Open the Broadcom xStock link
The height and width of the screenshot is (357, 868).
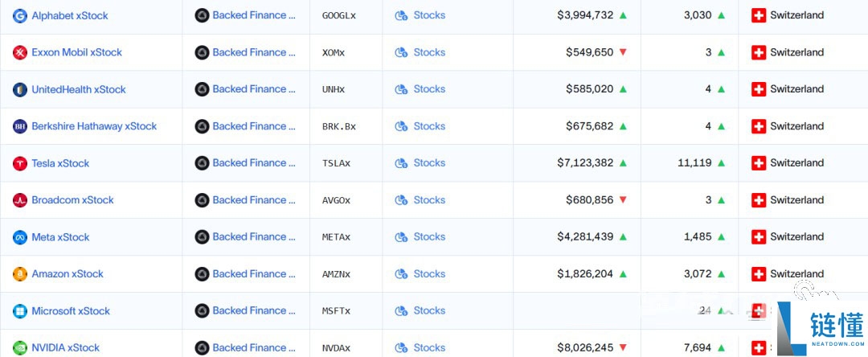tap(72, 200)
